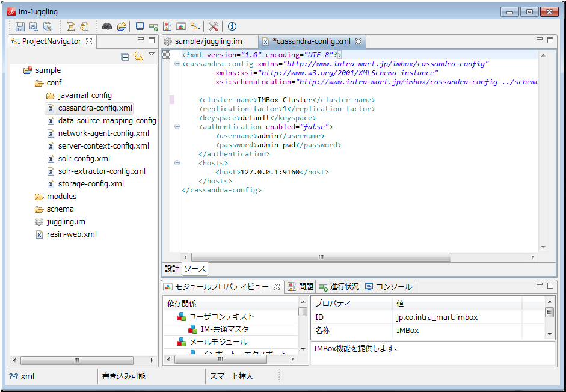Switch to sample/juggling.im editor tab
Screen dimensions: 566x392
pyautogui.click(x=208, y=41)
